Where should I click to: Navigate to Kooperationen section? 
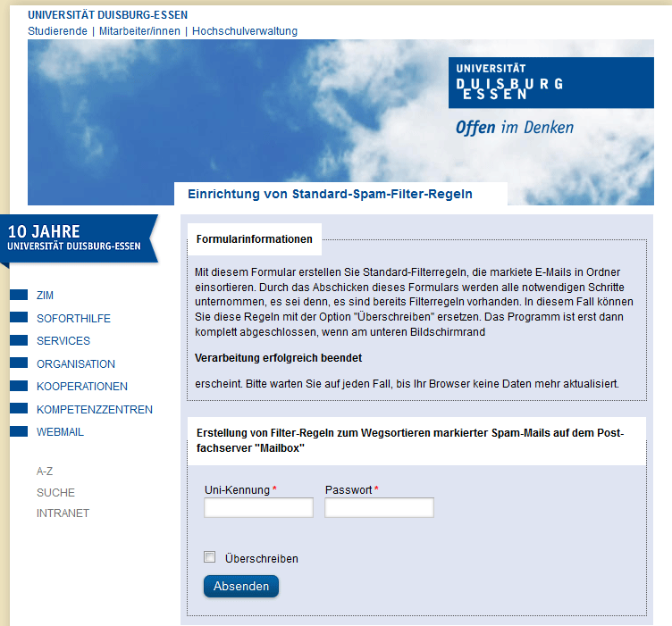(x=82, y=387)
